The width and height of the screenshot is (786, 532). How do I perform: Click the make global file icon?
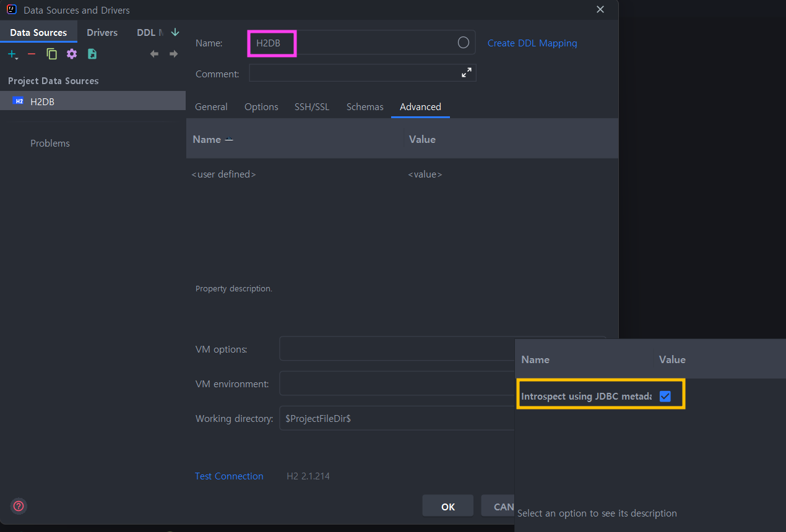pos(92,54)
